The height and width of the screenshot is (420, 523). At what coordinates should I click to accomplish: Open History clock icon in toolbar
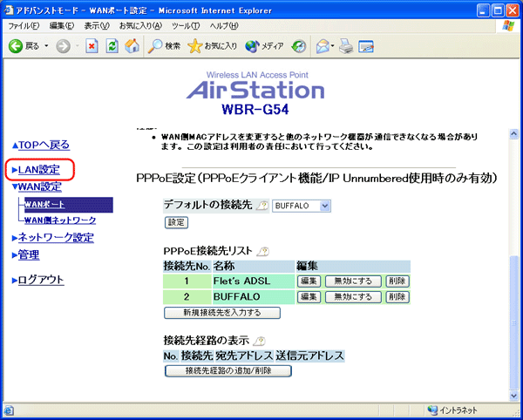(298, 47)
